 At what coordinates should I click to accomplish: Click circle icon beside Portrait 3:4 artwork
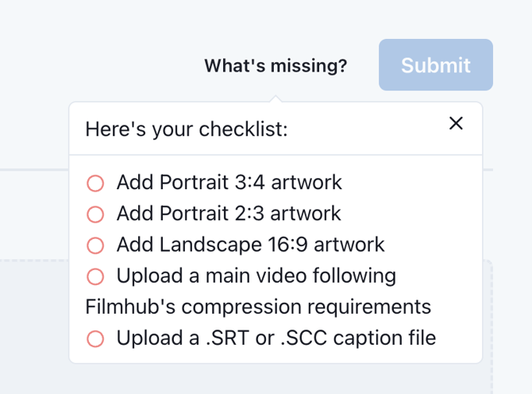[95, 183]
